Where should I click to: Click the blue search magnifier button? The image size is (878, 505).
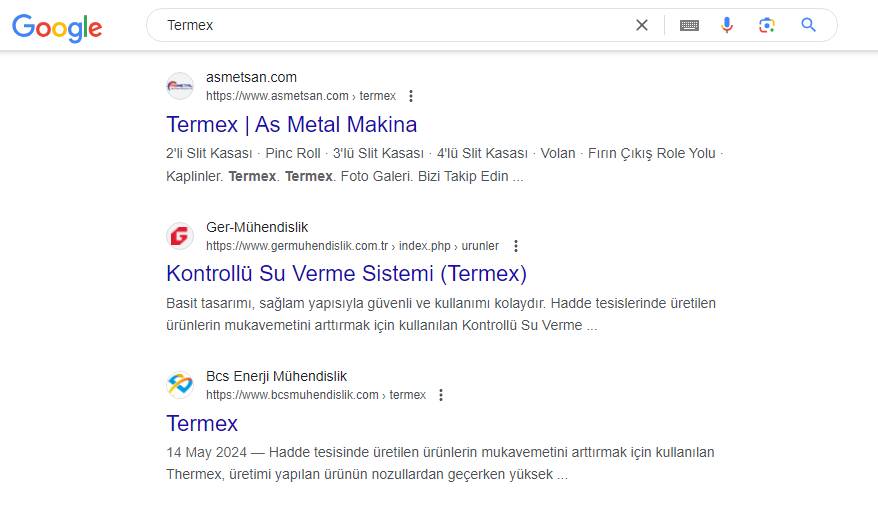point(809,25)
